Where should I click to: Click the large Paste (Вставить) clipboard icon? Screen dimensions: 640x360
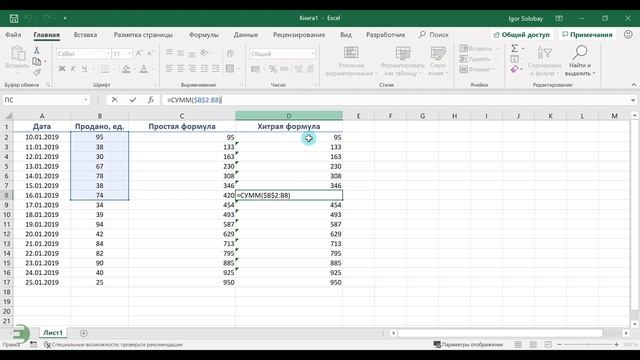pyautogui.click(x=18, y=54)
